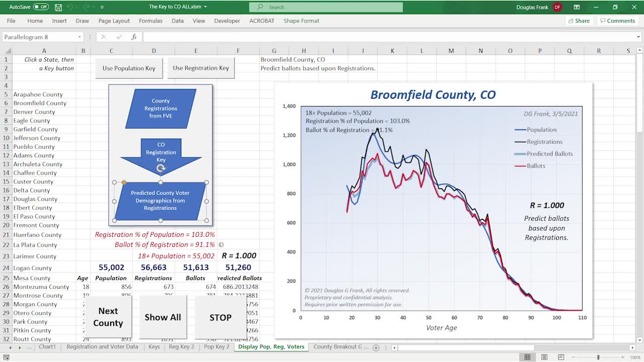Click inside the formula bar input

tap(388, 37)
